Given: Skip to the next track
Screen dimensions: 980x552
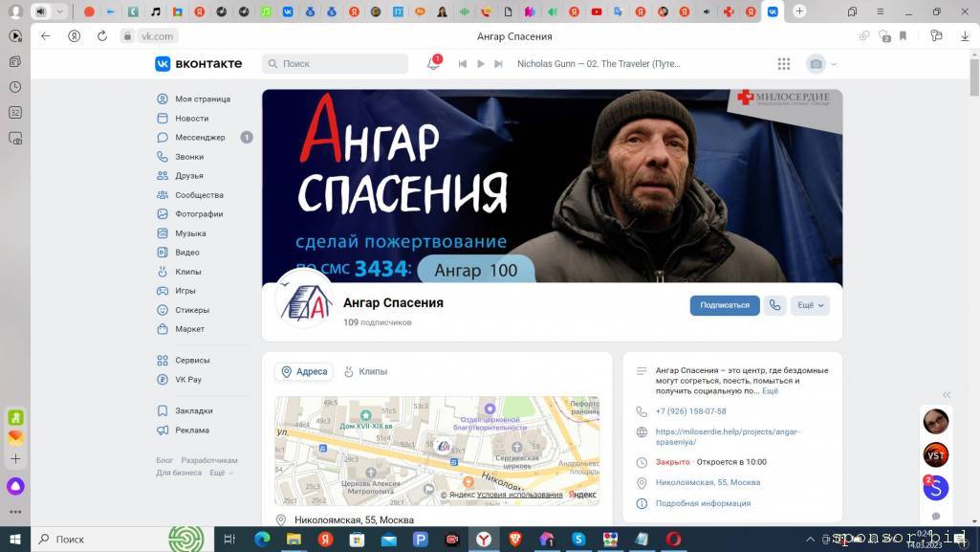Looking at the screenshot, I should click(x=498, y=64).
